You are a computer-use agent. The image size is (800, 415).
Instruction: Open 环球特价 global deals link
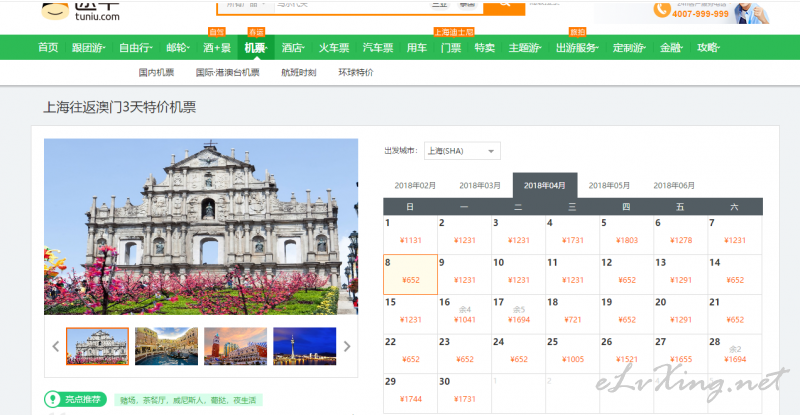(356, 72)
